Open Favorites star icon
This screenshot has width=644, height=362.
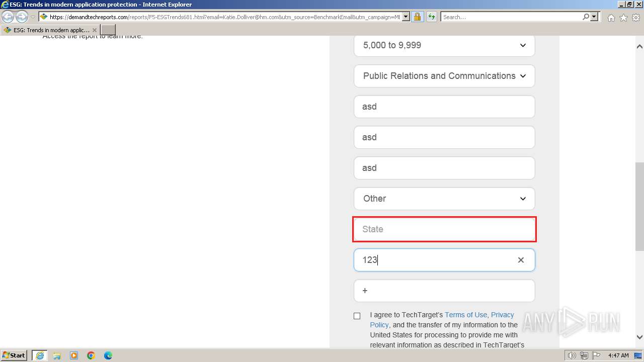coord(623,18)
